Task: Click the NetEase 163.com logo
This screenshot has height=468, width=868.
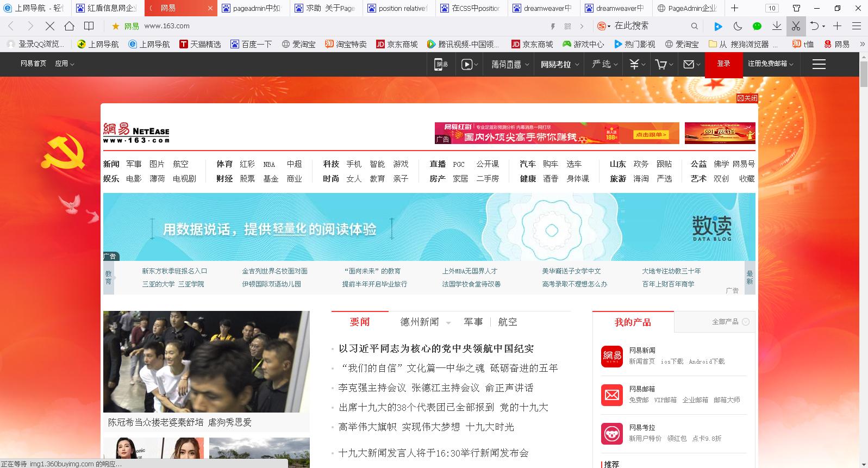Action: [136, 133]
